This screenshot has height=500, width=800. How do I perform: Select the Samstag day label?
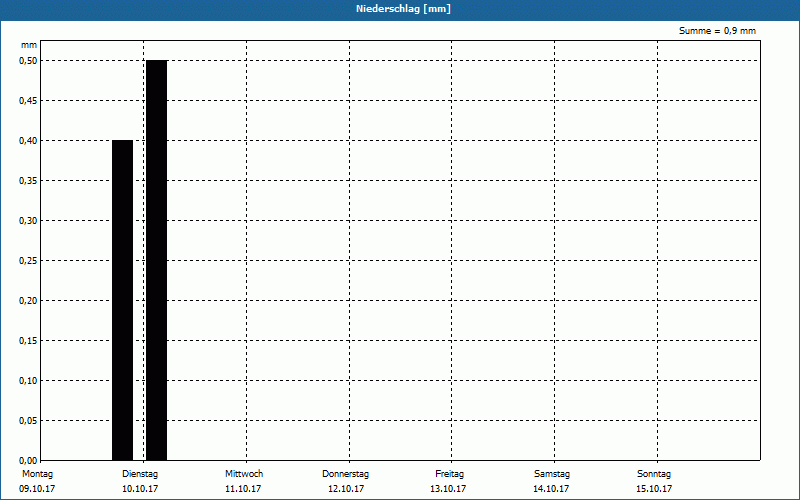click(552, 473)
